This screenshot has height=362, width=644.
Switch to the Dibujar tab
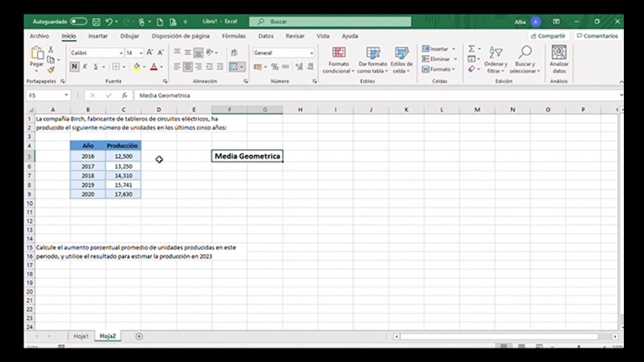click(x=130, y=36)
